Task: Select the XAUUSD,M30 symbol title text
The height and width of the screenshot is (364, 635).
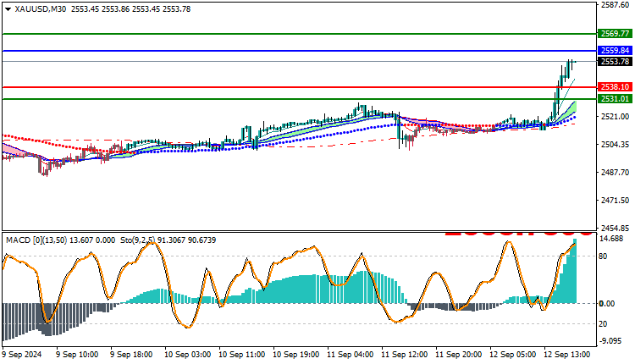Action: (x=41, y=9)
